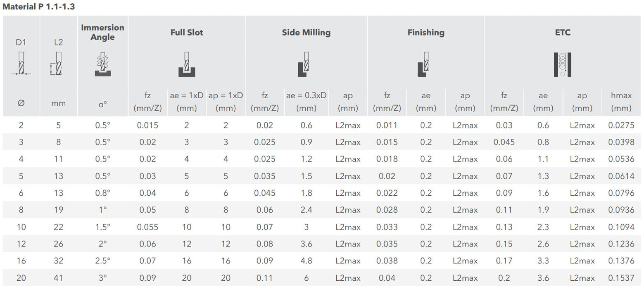Select the Side Milling diagram icon
This screenshot has width=644, height=289.
[304, 64]
